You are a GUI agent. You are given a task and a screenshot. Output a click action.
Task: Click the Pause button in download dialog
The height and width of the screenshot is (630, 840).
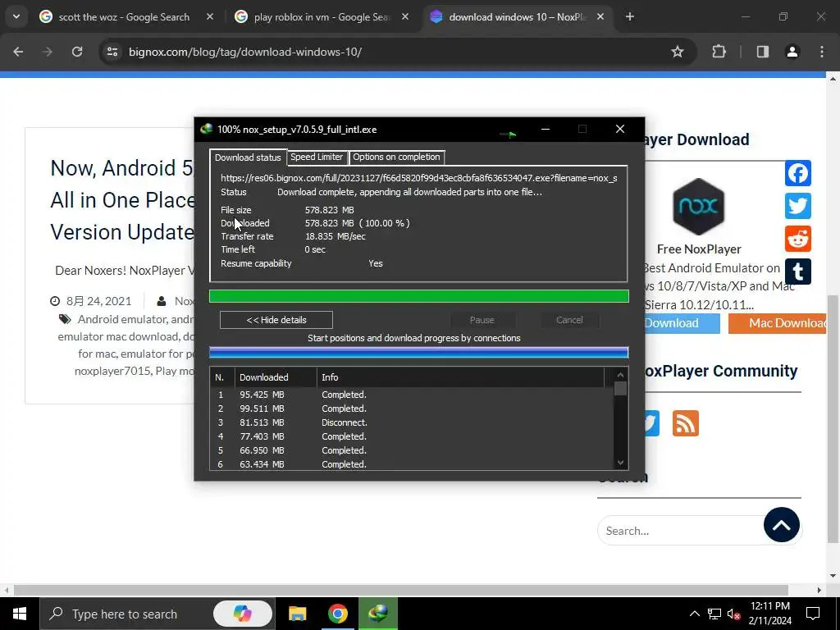[482, 320]
